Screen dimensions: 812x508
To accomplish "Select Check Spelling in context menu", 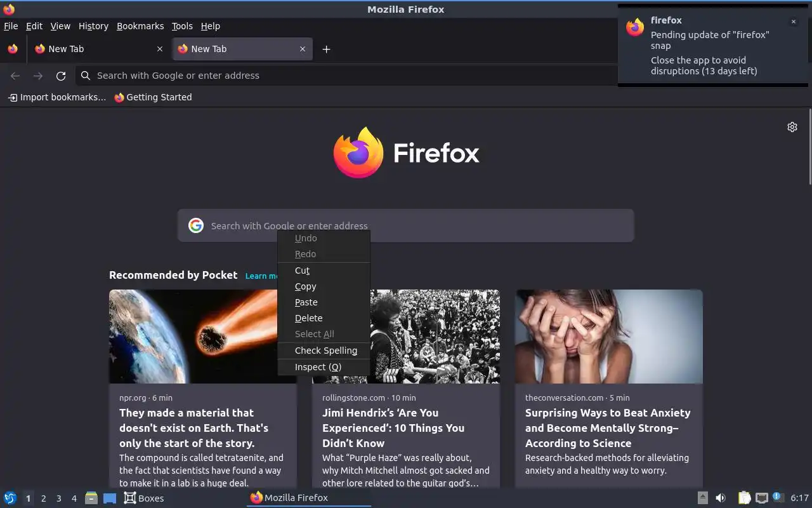I will 324,351.
